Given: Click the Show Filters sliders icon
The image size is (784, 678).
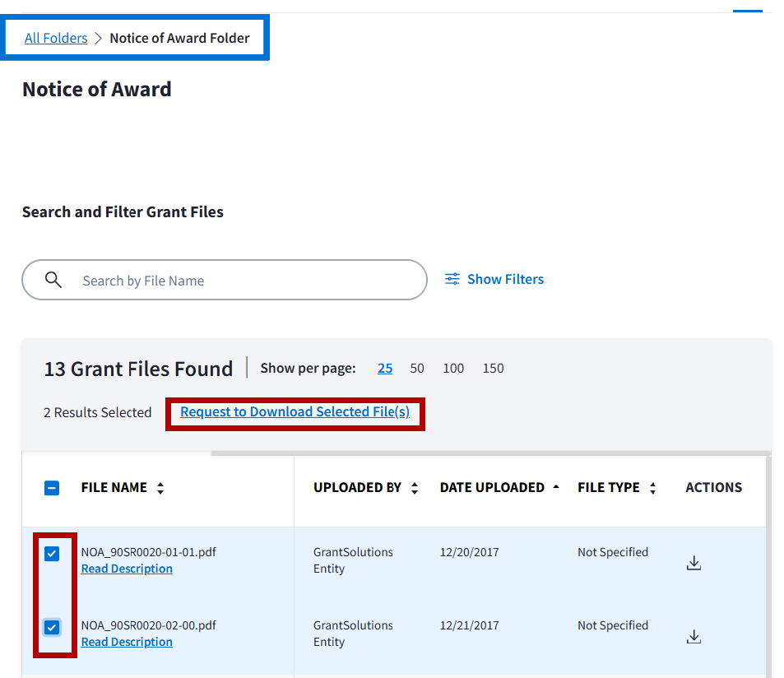Looking at the screenshot, I should click(452, 279).
